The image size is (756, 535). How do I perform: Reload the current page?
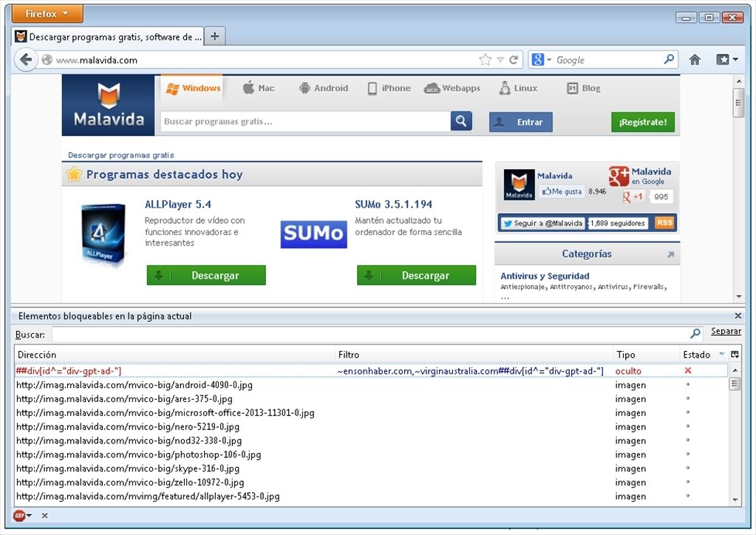(x=514, y=59)
